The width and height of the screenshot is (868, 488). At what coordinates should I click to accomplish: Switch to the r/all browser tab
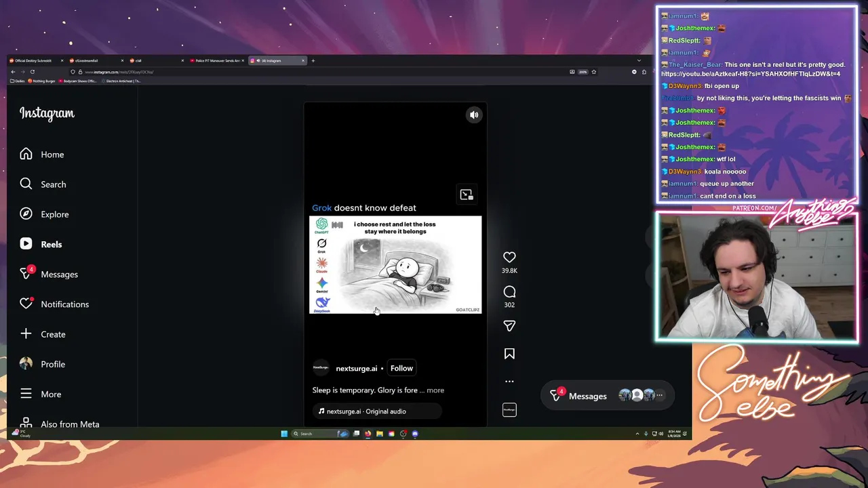pyautogui.click(x=157, y=61)
